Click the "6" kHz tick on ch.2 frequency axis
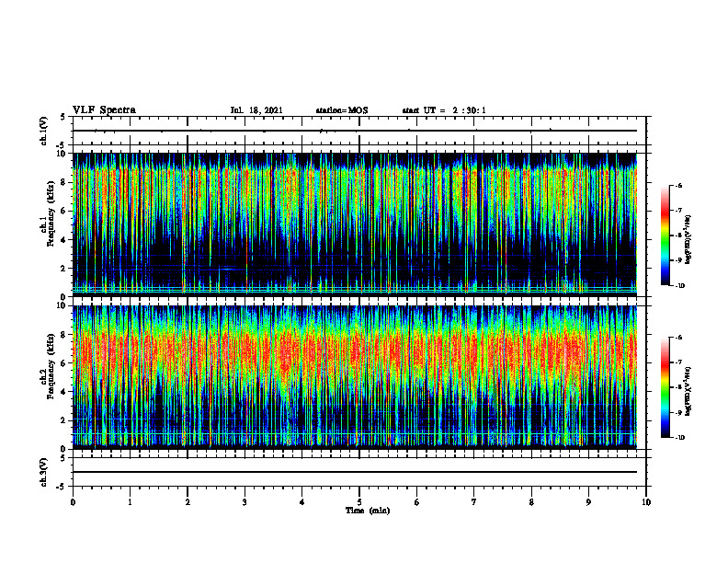 (x=64, y=363)
